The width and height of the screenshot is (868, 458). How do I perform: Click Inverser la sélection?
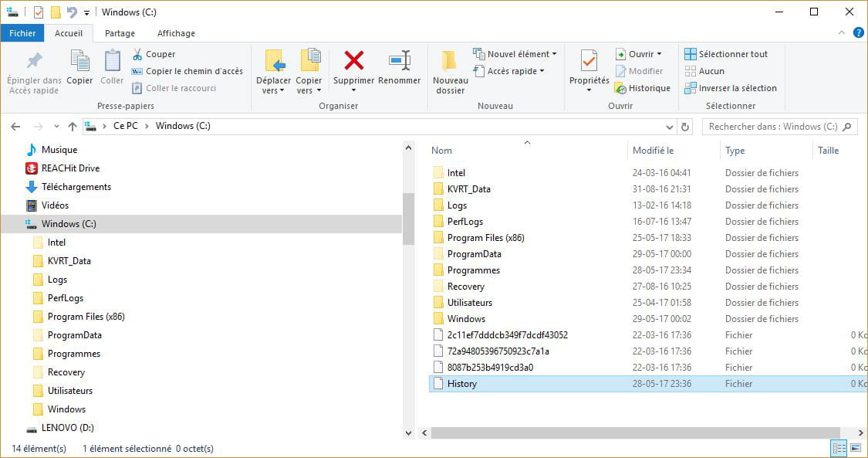coord(730,88)
